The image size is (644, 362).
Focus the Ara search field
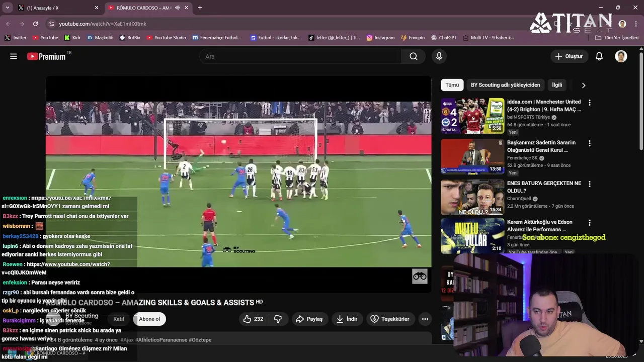point(300,56)
